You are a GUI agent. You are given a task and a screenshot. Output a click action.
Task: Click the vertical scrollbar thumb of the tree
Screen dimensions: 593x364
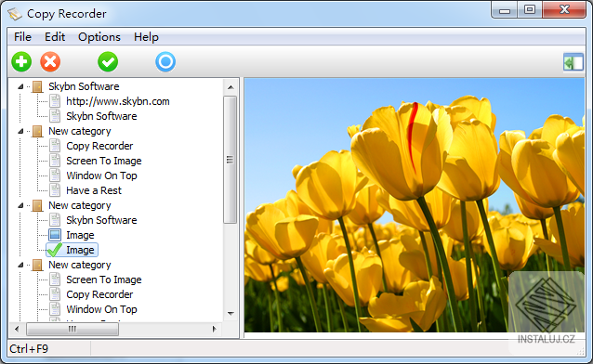[x=230, y=160]
